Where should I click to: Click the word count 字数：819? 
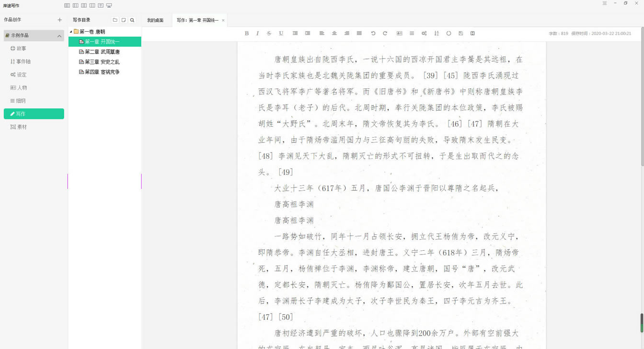[x=558, y=34]
